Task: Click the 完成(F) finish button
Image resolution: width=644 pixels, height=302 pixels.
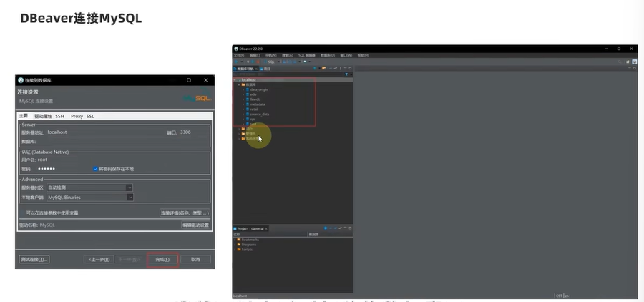Action: pos(162,259)
